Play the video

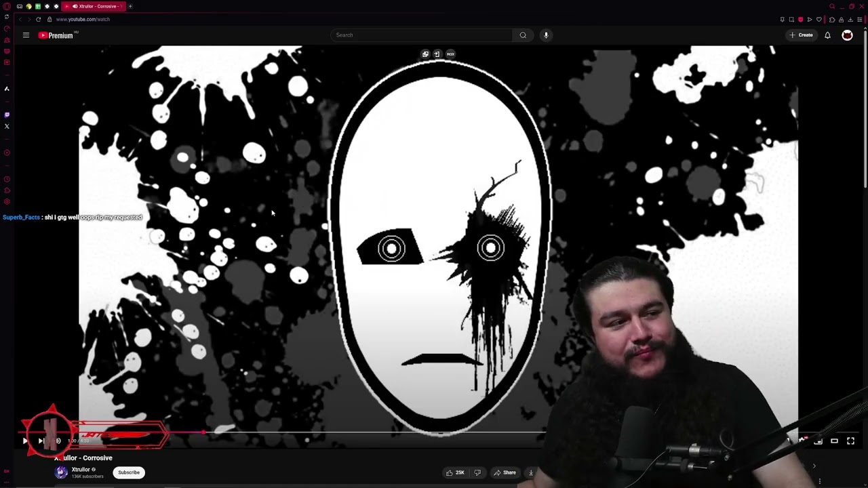tap(25, 441)
